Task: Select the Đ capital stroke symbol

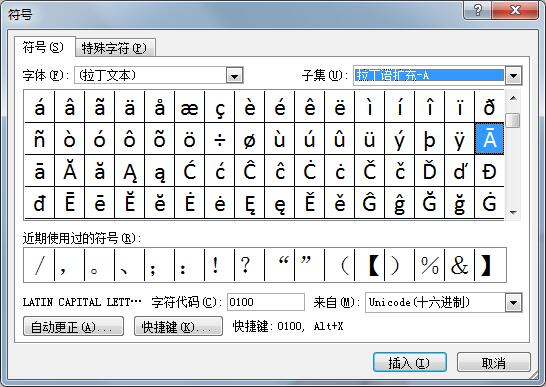Action: point(489,171)
